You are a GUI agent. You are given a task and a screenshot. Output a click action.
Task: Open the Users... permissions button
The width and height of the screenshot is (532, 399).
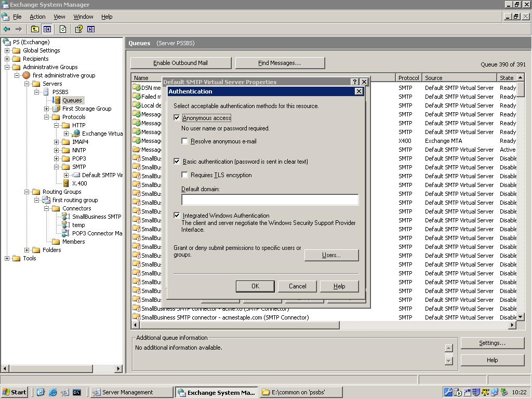(x=331, y=255)
